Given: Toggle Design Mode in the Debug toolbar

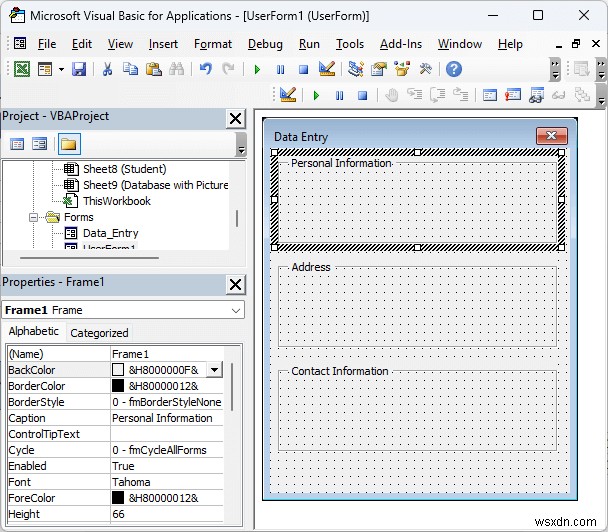Looking at the screenshot, I should (x=288, y=95).
